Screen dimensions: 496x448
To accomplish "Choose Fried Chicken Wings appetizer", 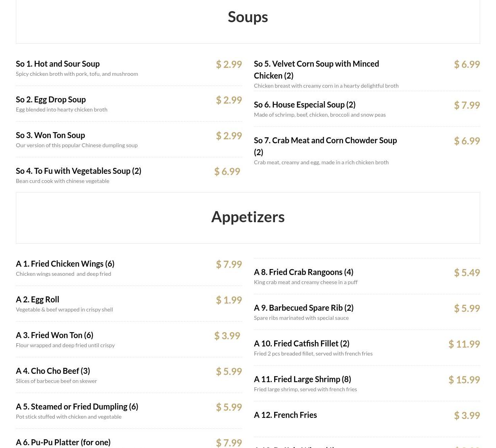I will click(x=65, y=264).
